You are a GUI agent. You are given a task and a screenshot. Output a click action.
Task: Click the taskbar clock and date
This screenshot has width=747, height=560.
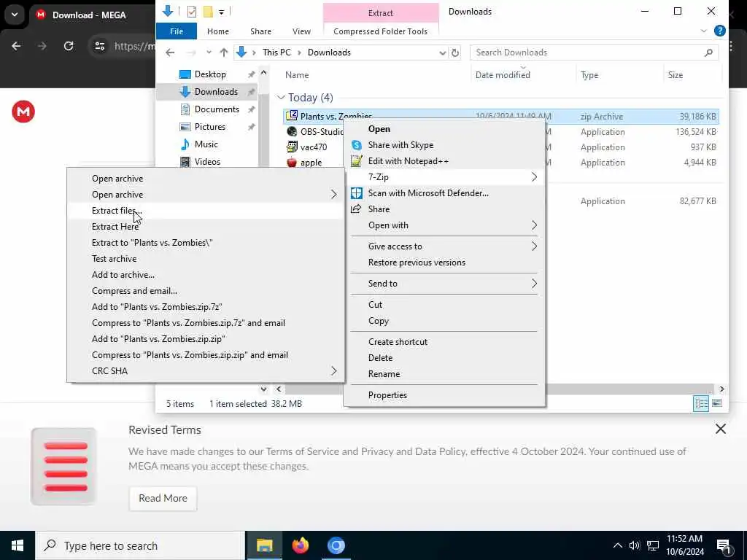coord(684,545)
